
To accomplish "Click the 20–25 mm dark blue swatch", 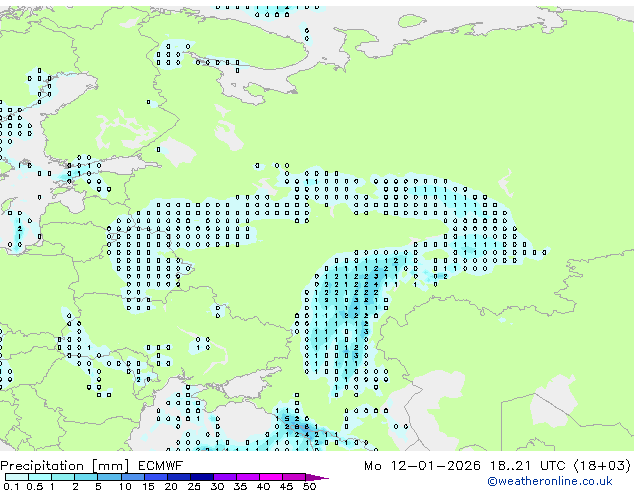I will click(x=179, y=477).
